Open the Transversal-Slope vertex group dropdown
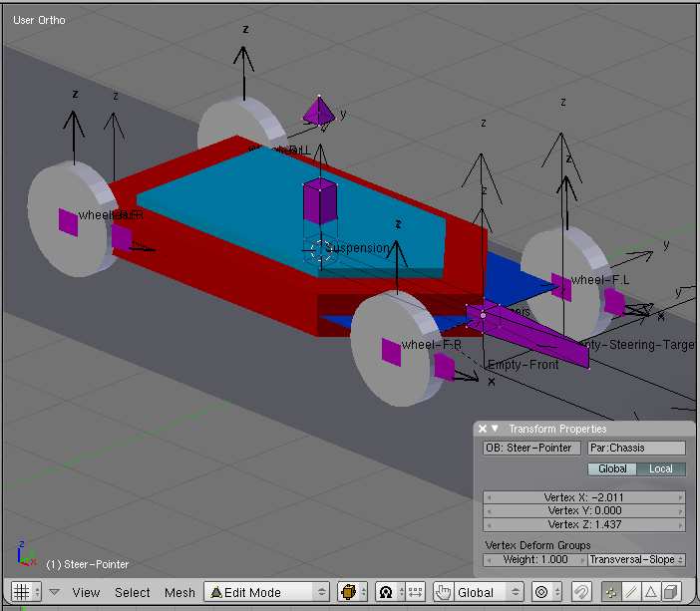Viewport: 700px width, 611px height. coord(636,559)
